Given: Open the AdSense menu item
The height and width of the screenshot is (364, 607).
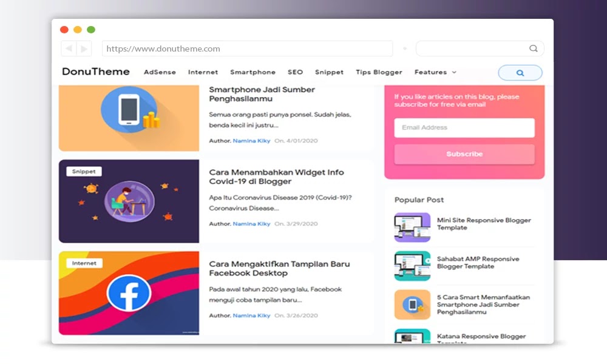Looking at the screenshot, I should click(x=160, y=72).
